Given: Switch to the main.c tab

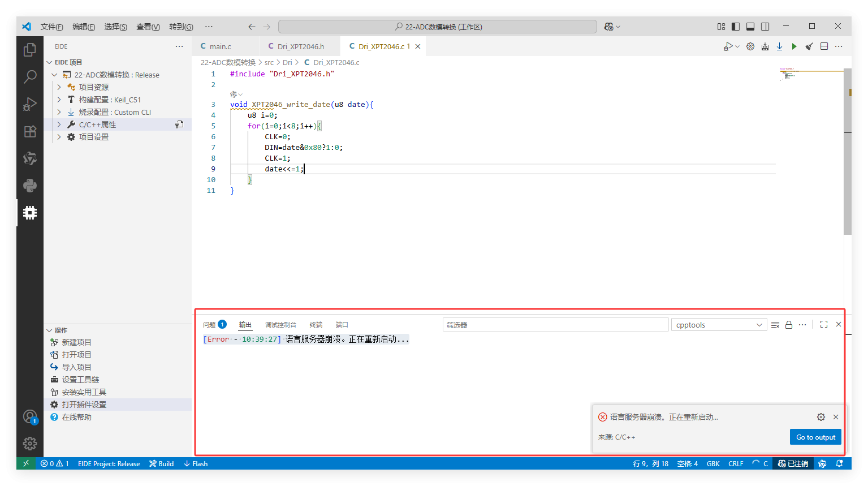Looking at the screenshot, I should coord(221,46).
